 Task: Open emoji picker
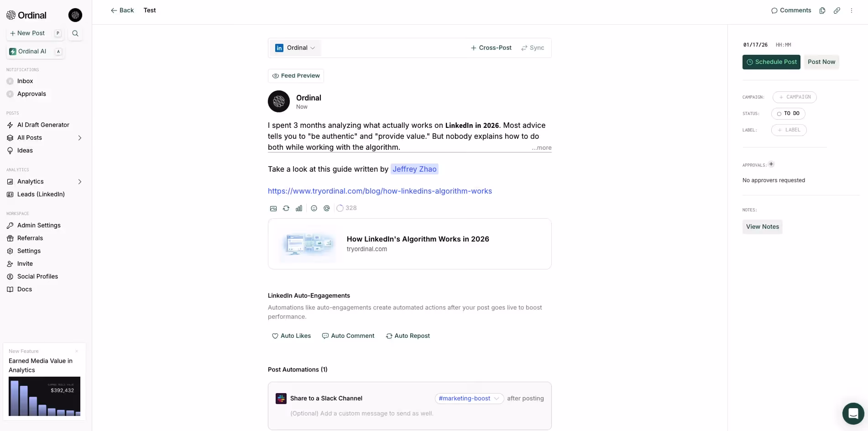coord(314,208)
